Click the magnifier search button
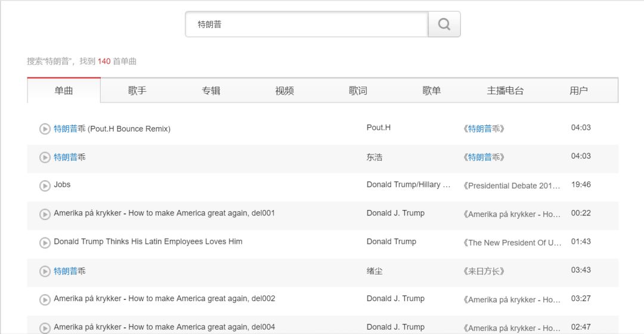Screen dimensions: 644x334 pos(444,24)
